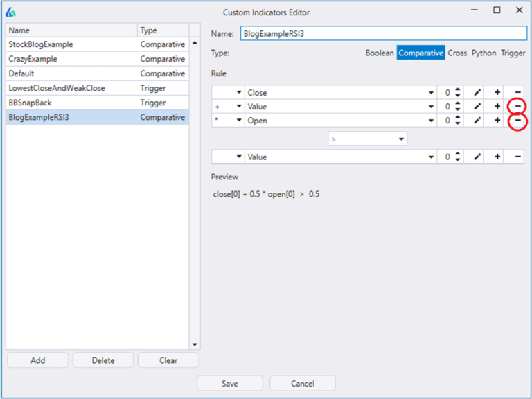Remove the + Value rule row

[517, 106]
